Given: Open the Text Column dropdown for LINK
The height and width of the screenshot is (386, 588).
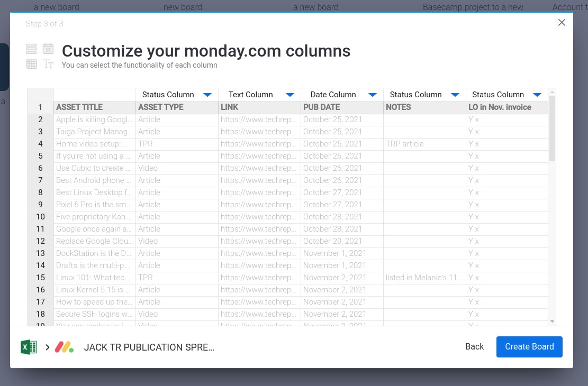Looking at the screenshot, I should point(290,95).
